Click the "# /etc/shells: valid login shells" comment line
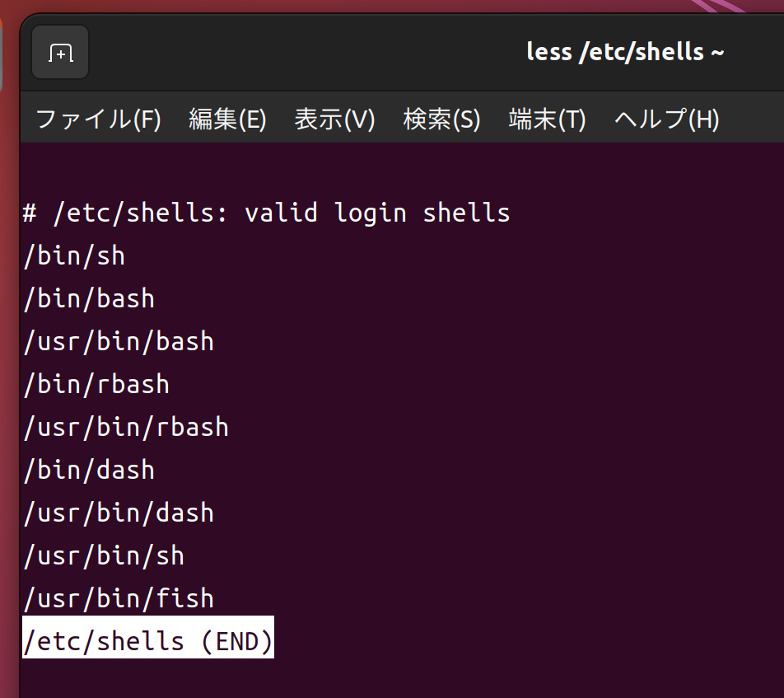 (x=266, y=213)
